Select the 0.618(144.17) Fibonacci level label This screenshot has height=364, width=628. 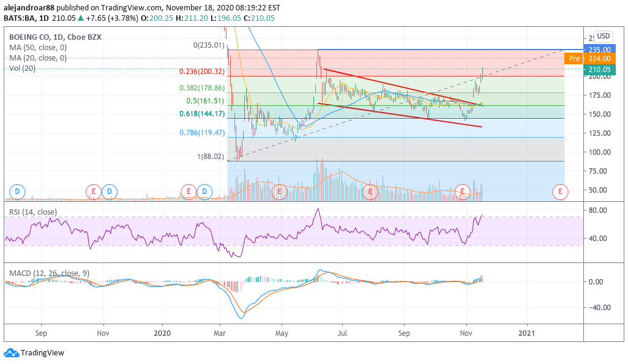coord(202,114)
